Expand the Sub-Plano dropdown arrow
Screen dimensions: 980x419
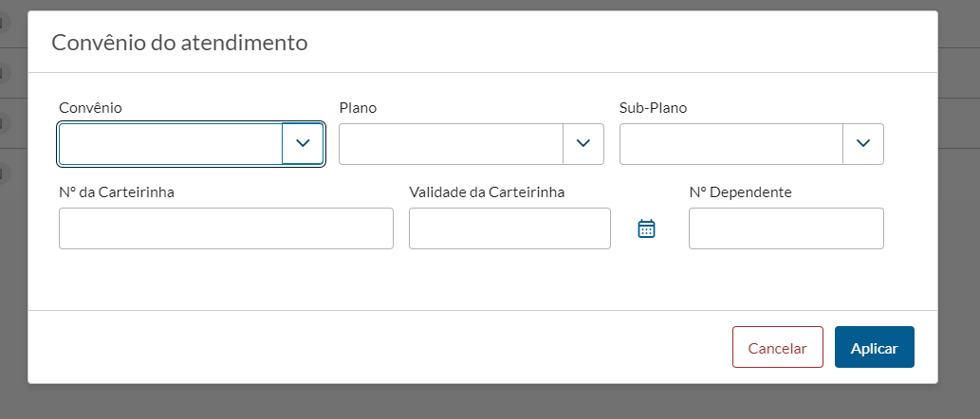(863, 144)
